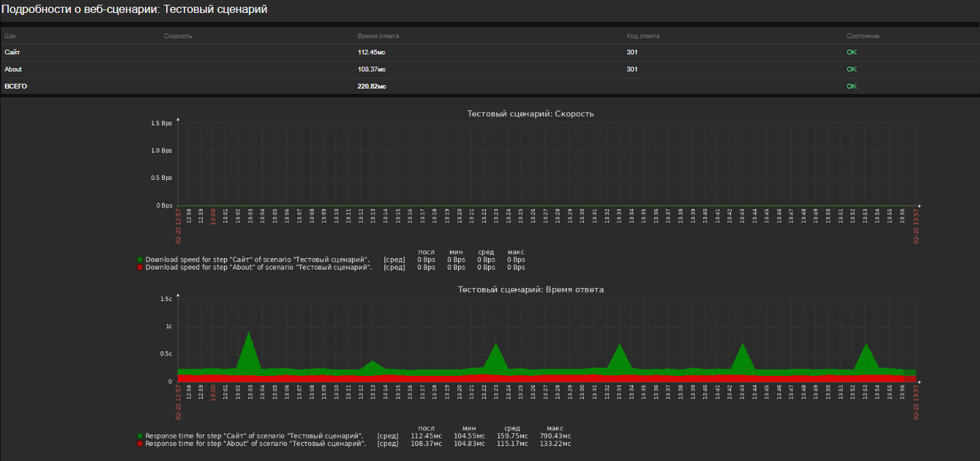Viewport: 980px width, 461px height.
Task: Click the "Тестовый сценарий: Время ответа" graph title
Action: [x=530, y=289]
